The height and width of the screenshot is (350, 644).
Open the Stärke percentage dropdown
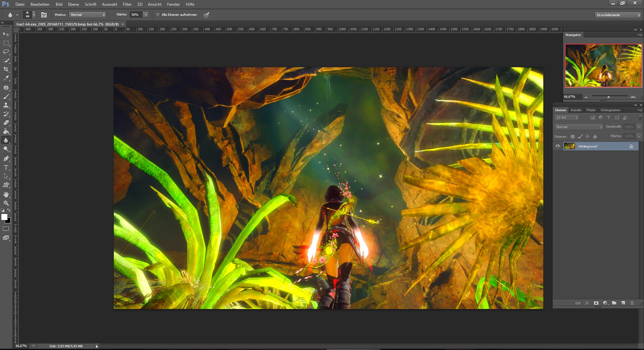point(146,15)
